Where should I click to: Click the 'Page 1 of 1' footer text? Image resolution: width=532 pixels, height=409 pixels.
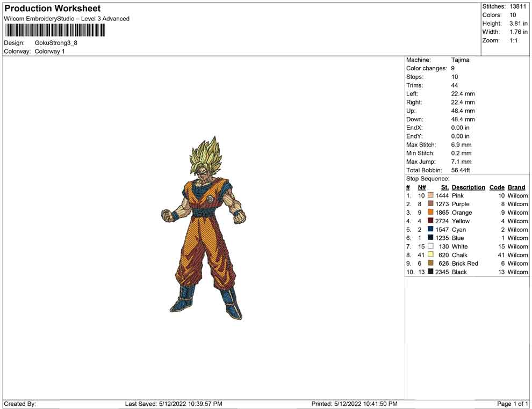tap(513, 404)
